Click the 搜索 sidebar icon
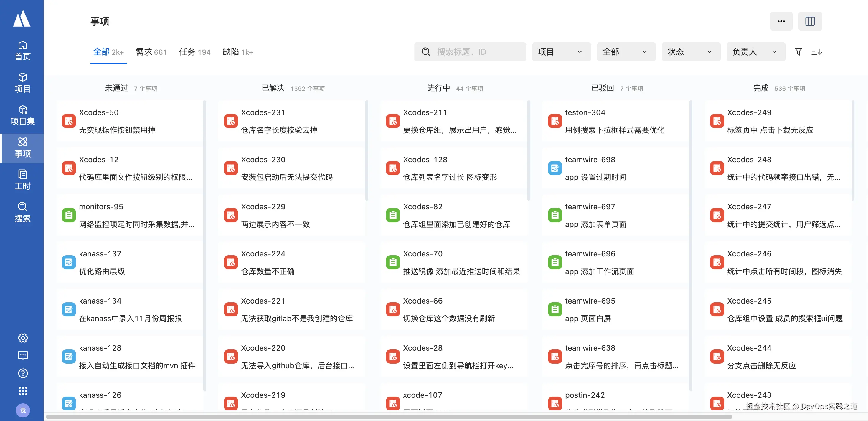Screen dimensions: 868x421 pos(22,212)
